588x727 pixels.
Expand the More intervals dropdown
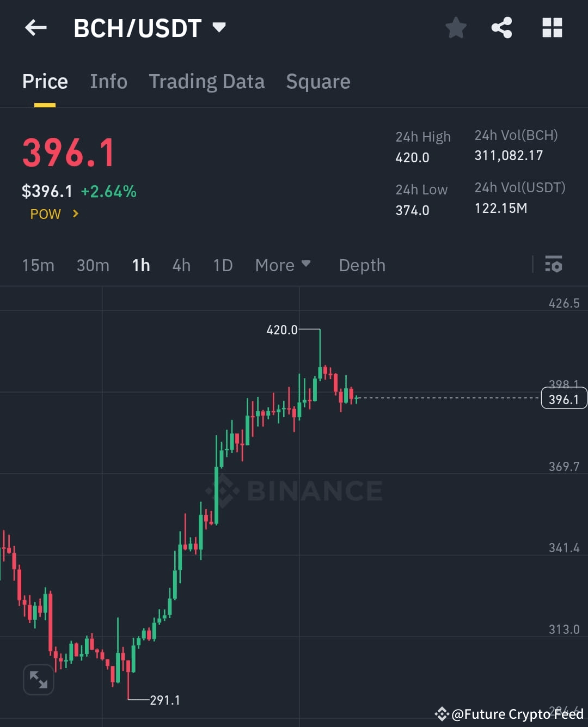tap(283, 265)
